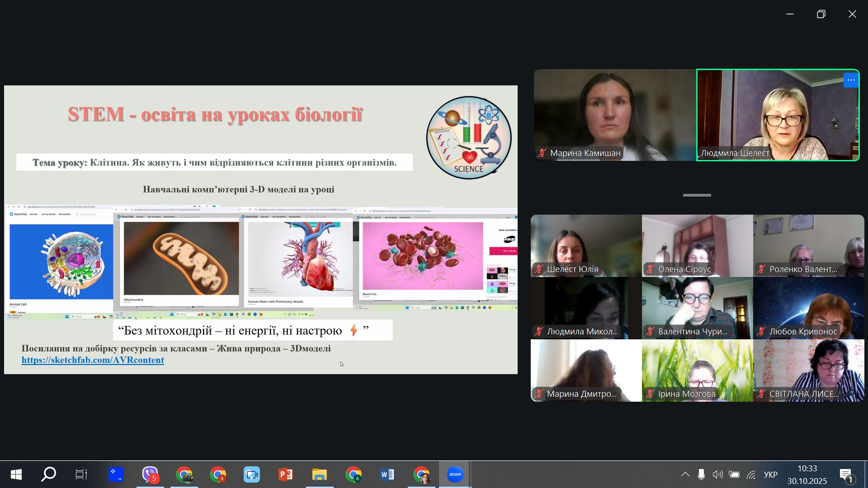Open Zoom app in taskbar
The height and width of the screenshot is (488, 868).
[455, 474]
